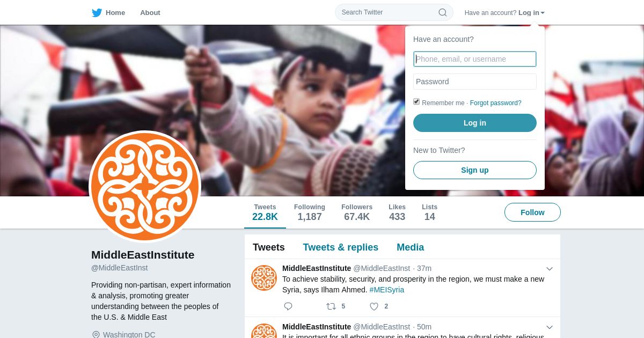
Task: View the Followers 67.4K list
Action: pos(357,212)
